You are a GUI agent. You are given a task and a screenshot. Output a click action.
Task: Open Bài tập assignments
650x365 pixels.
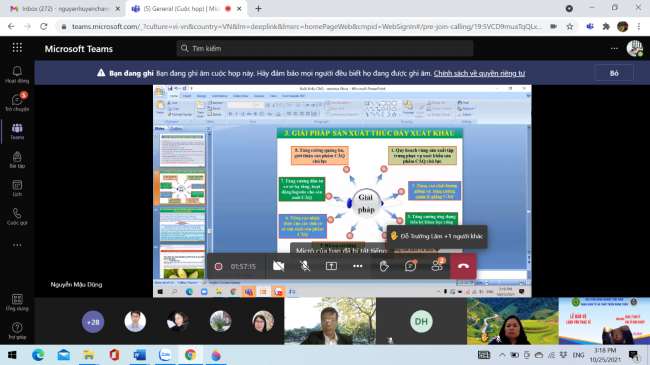(17, 160)
